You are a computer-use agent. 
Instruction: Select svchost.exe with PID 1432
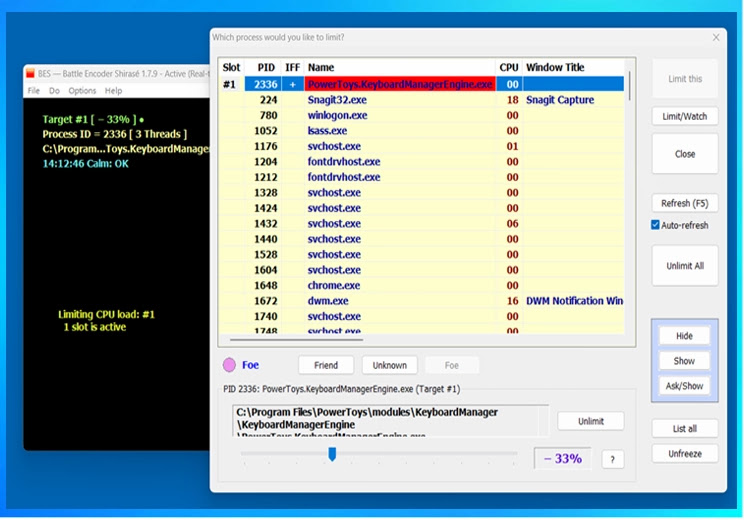422,223
